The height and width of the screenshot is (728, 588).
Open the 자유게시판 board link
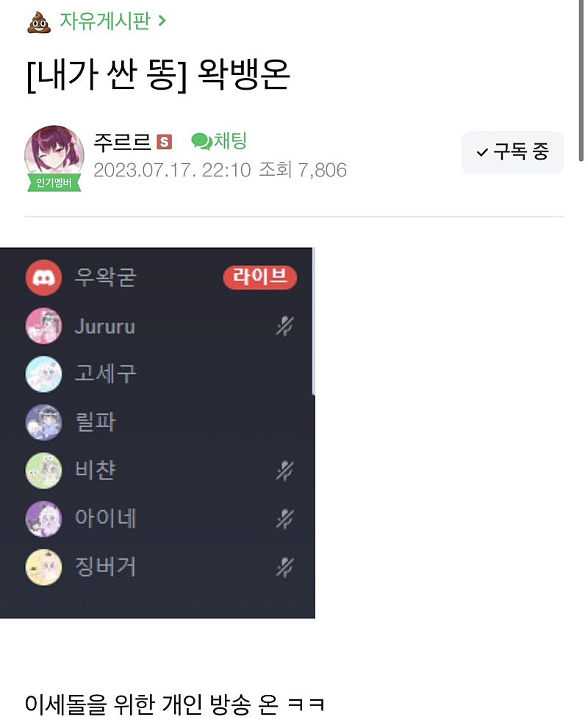point(105,21)
